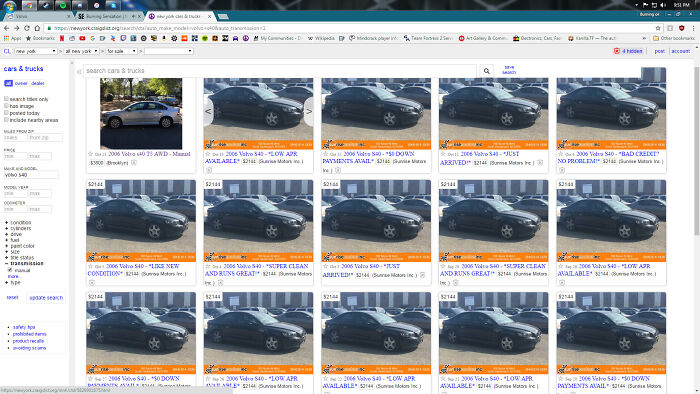
Task: Enable the search titles only checkbox
Action: pos(6,99)
